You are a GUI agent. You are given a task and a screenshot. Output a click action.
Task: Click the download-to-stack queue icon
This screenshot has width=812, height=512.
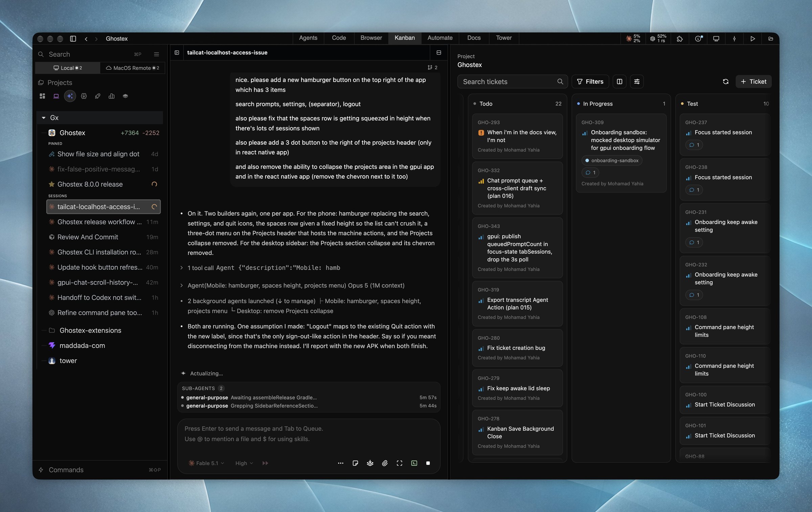pos(370,463)
